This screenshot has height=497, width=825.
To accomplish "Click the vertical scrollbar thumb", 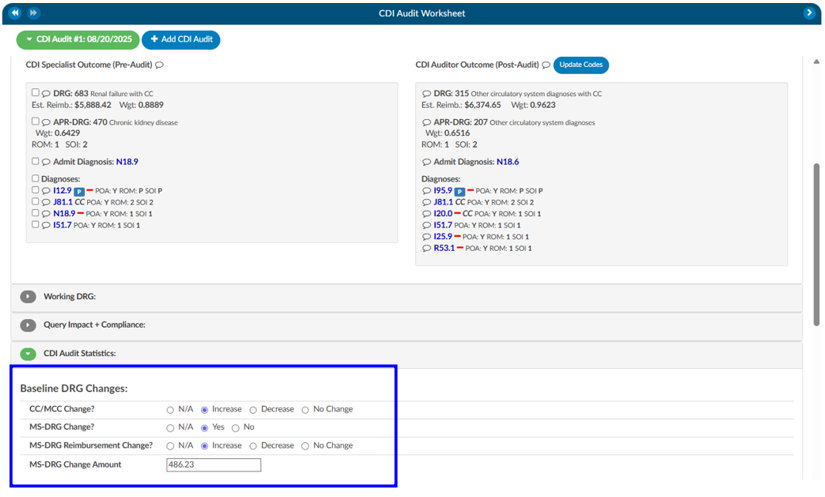I will coord(816,245).
